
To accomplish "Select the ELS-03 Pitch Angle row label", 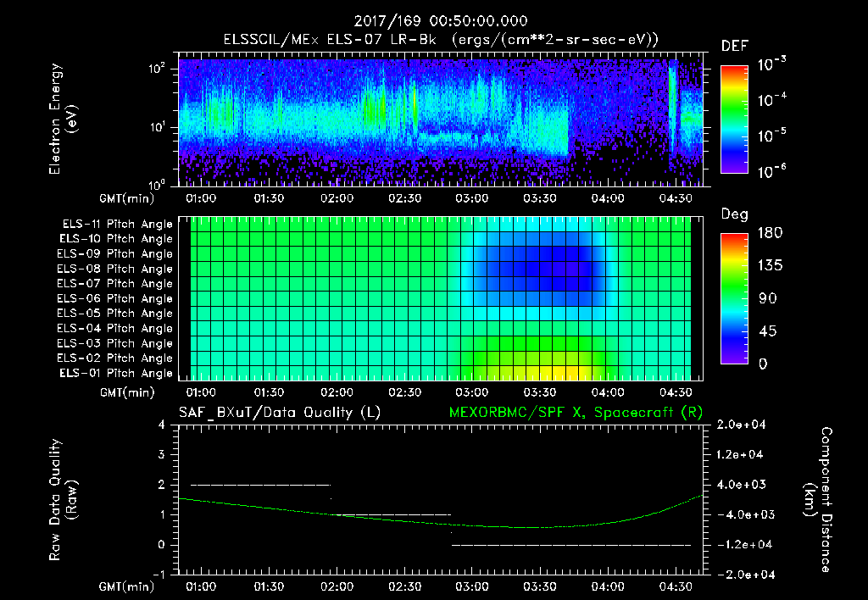I will pos(115,343).
